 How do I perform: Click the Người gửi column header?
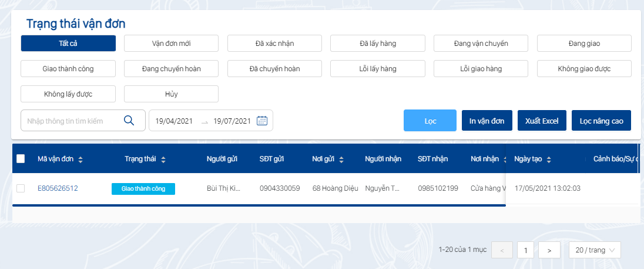(222, 159)
